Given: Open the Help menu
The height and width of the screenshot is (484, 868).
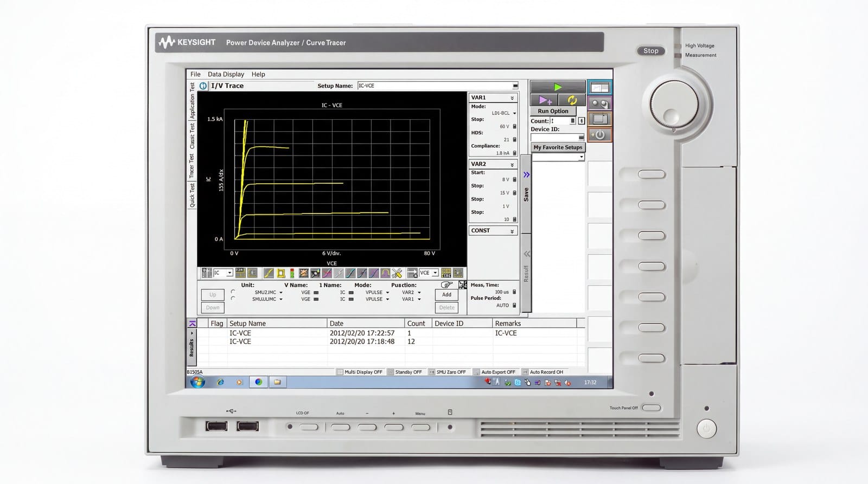Looking at the screenshot, I should click(x=258, y=74).
